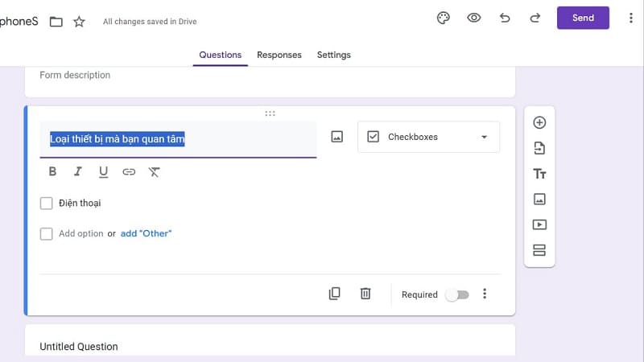The width and height of the screenshot is (644, 362).
Task: Undo the last change
Action: [x=505, y=18]
